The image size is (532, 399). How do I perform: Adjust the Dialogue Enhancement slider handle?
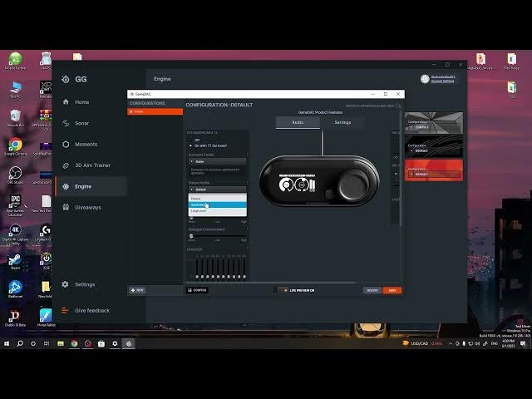(x=191, y=236)
